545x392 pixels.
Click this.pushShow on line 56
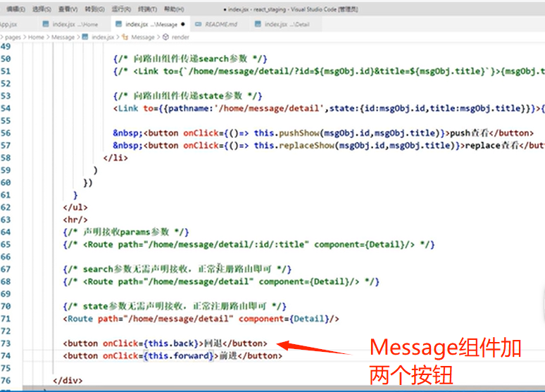(287, 133)
